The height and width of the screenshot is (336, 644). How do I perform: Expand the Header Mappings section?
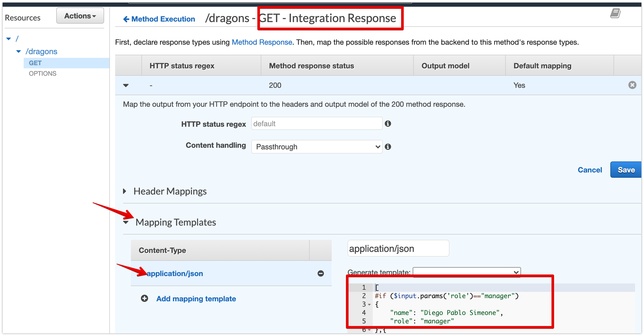pyautogui.click(x=125, y=191)
